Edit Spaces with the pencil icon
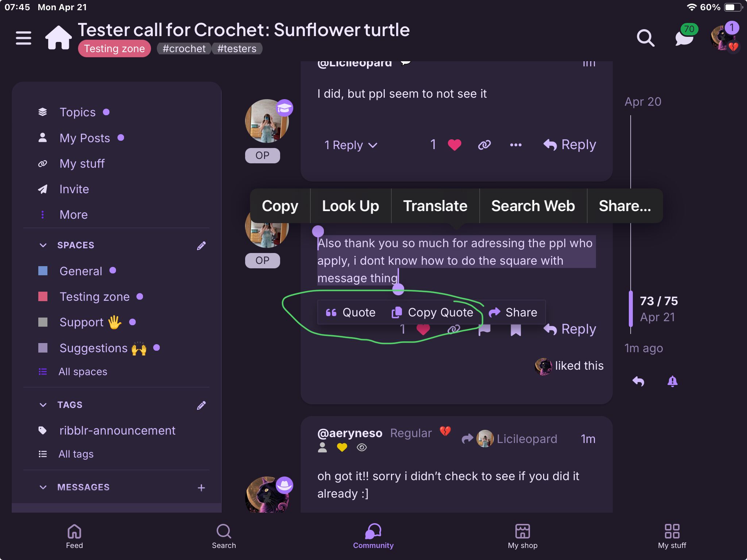Screen dimensions: 747x560 (201, 246)
